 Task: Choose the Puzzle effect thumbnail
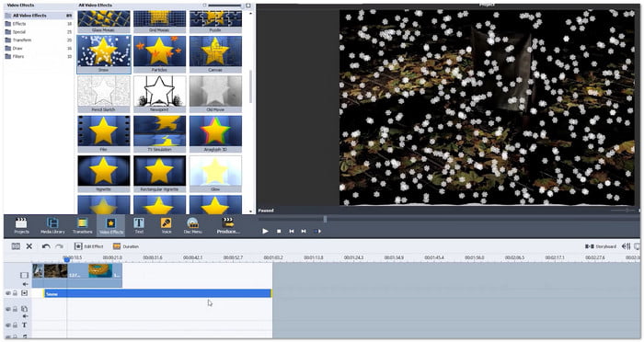coord(215,22)
